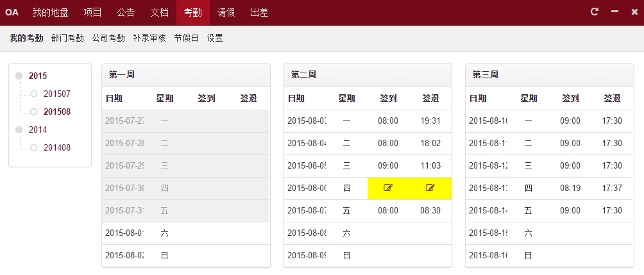Viewport: 644px width, 275px height.
Task: Open the 请假 top menu
Action: (226, 12)
